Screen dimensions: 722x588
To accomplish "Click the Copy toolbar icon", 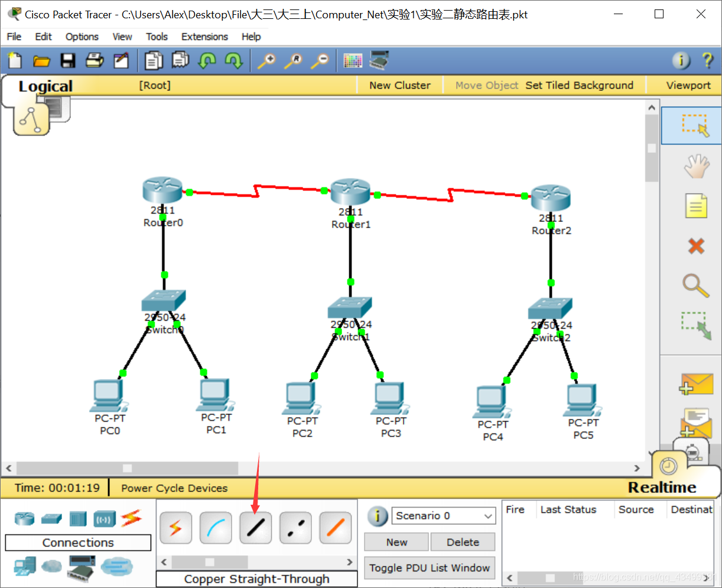I will 154,60.
